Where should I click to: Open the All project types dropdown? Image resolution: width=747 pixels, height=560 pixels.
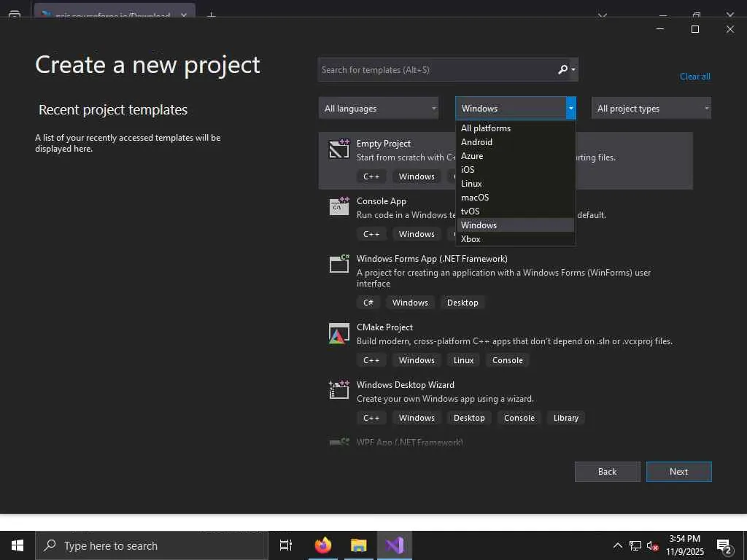click(x=651, y=108)
